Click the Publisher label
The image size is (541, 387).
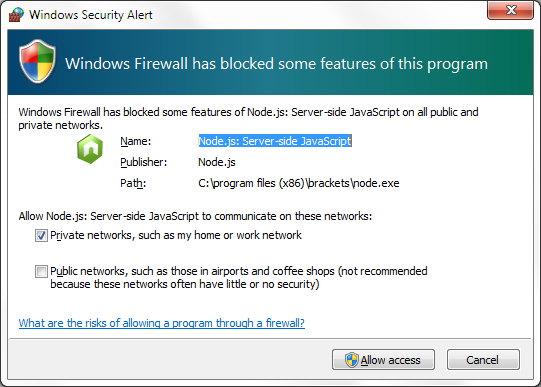tap(144, 162)
